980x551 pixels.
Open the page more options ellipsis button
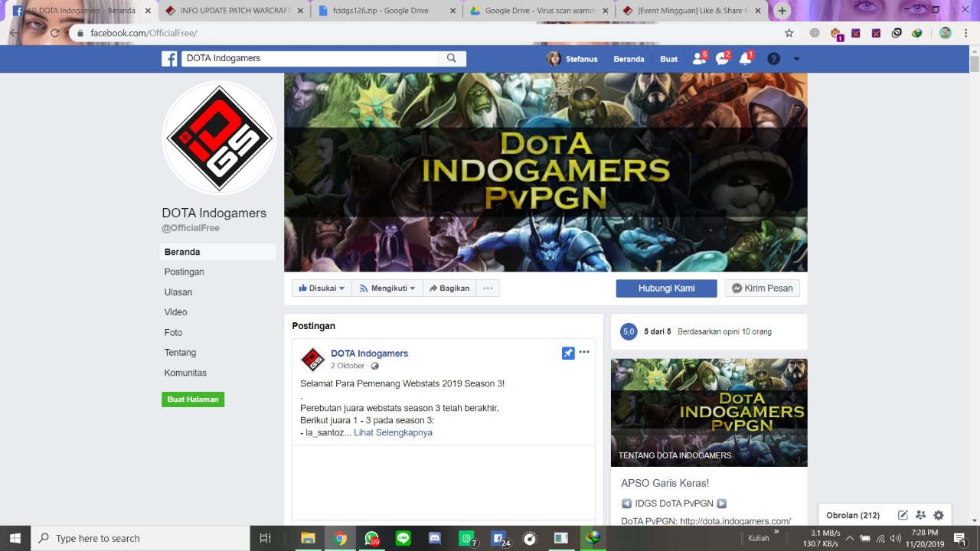[x=488, y=288]
